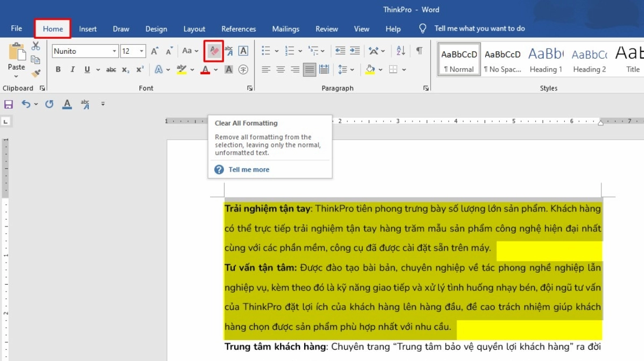Open the font name dropdown
Screen dimensions: 644x361
pos(114,51)
